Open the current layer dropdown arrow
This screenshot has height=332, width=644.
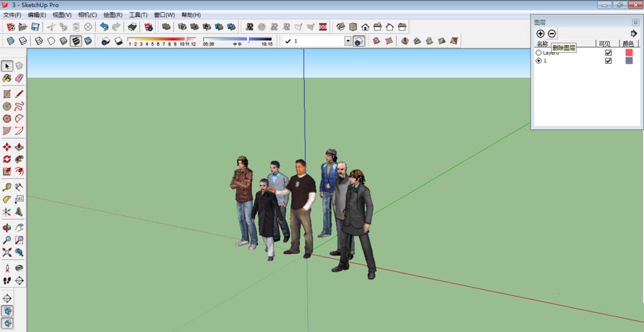tap(348, 41)
